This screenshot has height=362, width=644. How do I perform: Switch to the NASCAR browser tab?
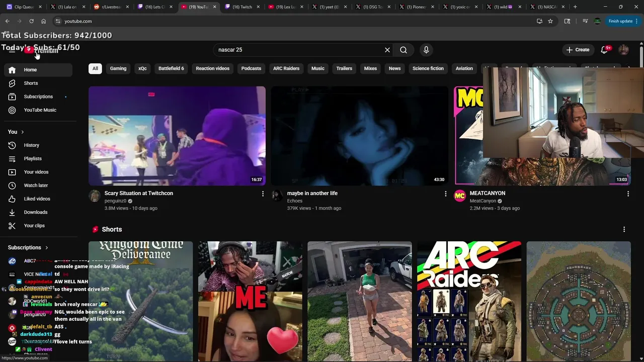(547, 7)
